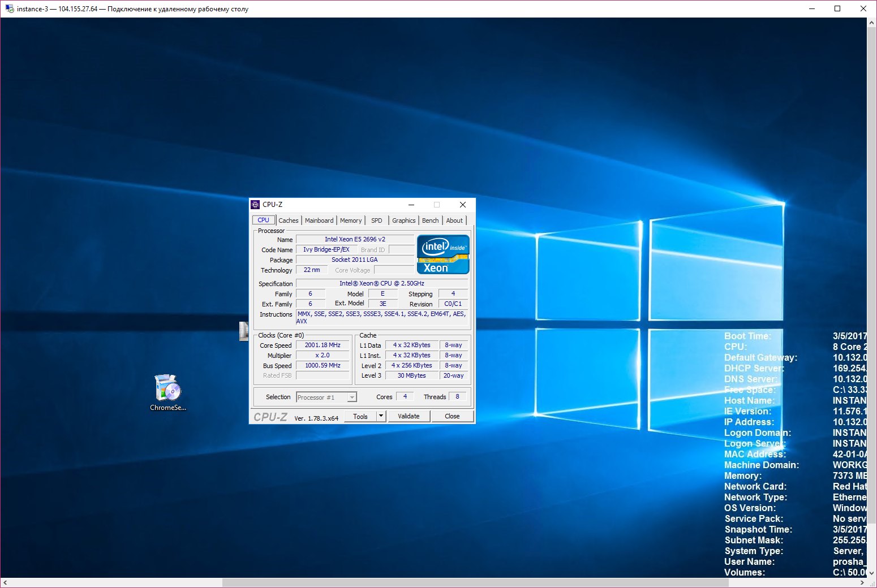
Task: Click the right arrow of the horizontal scrollbar
Action: [862, 582]
